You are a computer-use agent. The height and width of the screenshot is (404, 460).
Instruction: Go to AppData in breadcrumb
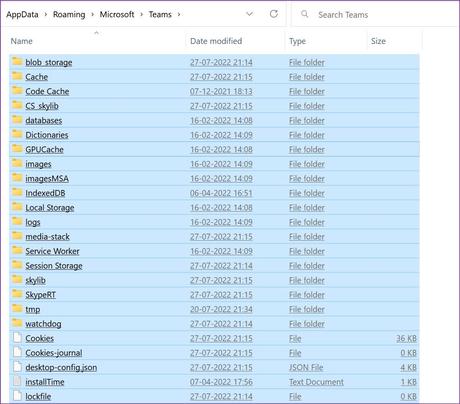coord(22,15)
